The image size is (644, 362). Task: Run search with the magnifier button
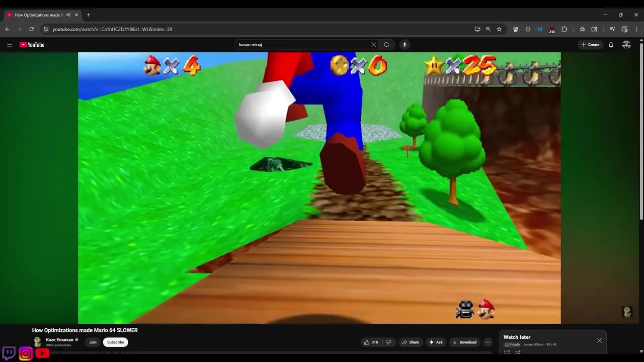pos(386,45)
